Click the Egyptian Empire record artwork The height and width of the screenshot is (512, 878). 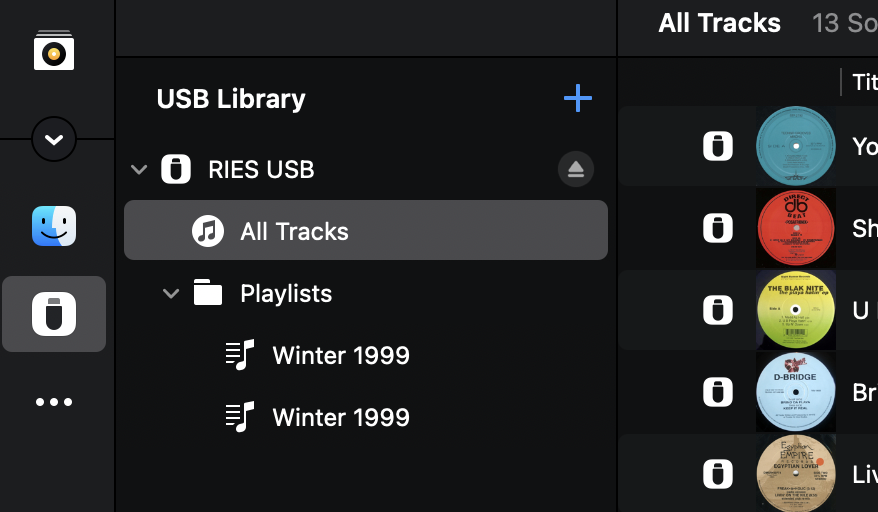tap(796, 473)
